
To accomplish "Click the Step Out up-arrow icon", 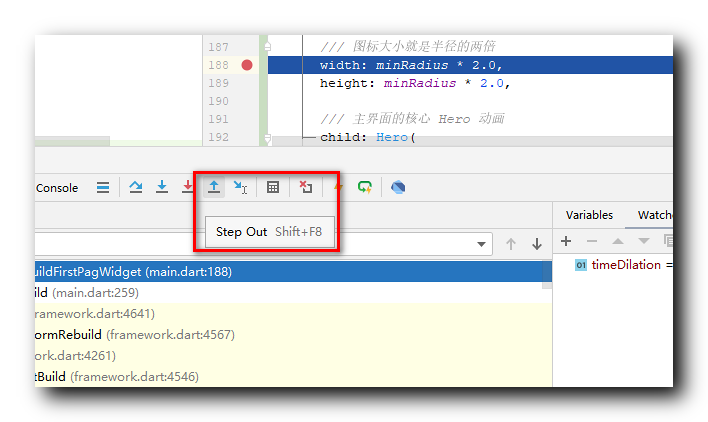I will [214, 187].
